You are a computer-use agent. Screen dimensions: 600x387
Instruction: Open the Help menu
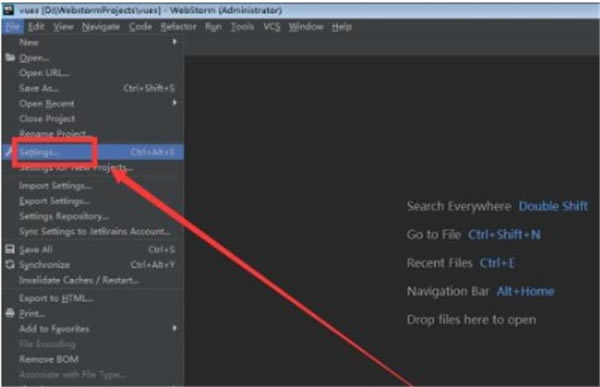pos(341,27)
